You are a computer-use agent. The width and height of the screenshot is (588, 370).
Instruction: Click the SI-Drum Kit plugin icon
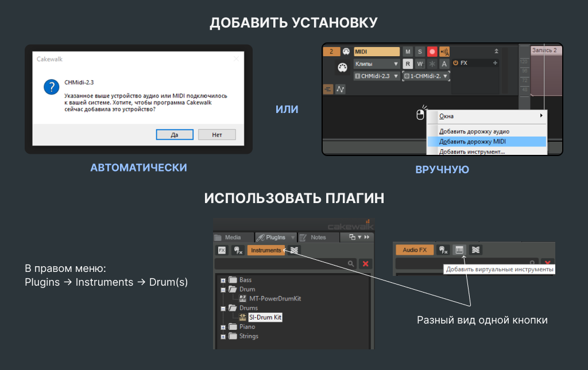243,317
